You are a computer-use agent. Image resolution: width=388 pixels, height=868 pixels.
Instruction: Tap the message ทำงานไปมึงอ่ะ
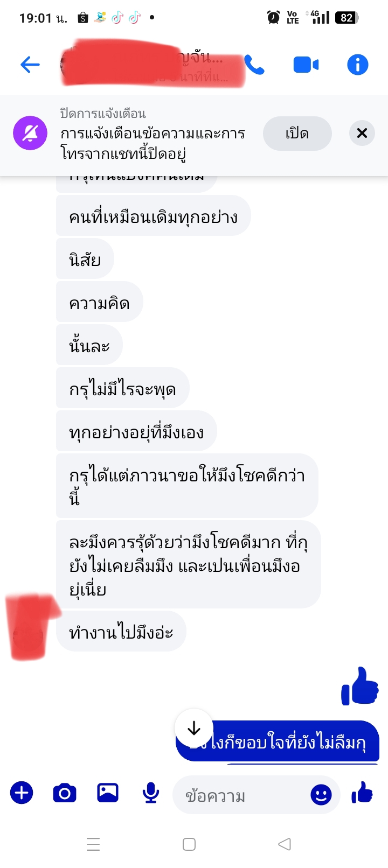121,632
